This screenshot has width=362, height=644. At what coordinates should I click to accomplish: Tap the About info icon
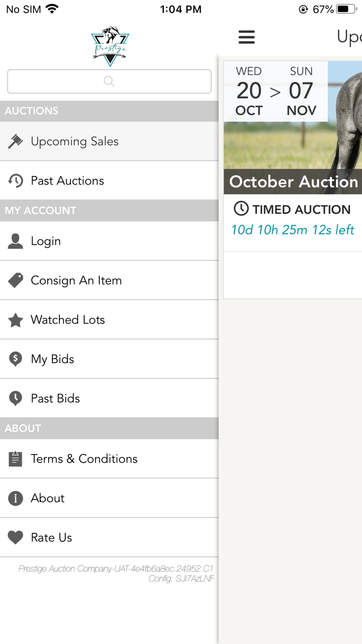click(x=16, y=498)
